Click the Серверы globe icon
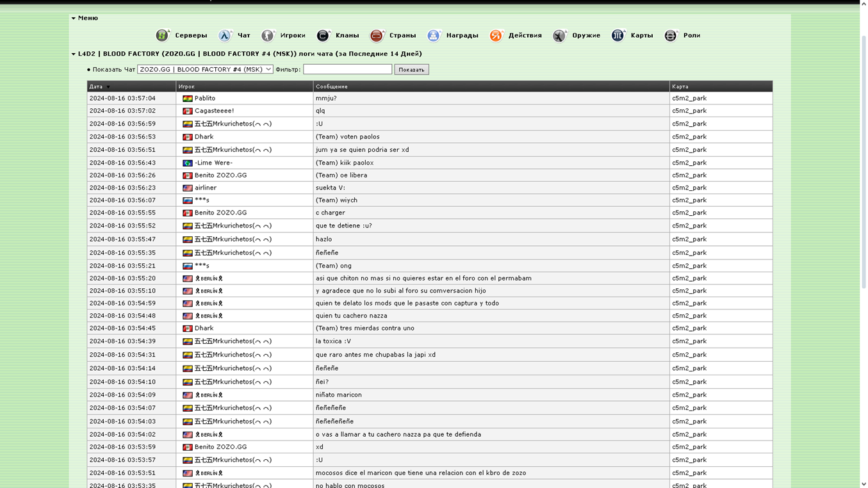Viewport: 868px width, 488px height. click(x=163, y=35)
